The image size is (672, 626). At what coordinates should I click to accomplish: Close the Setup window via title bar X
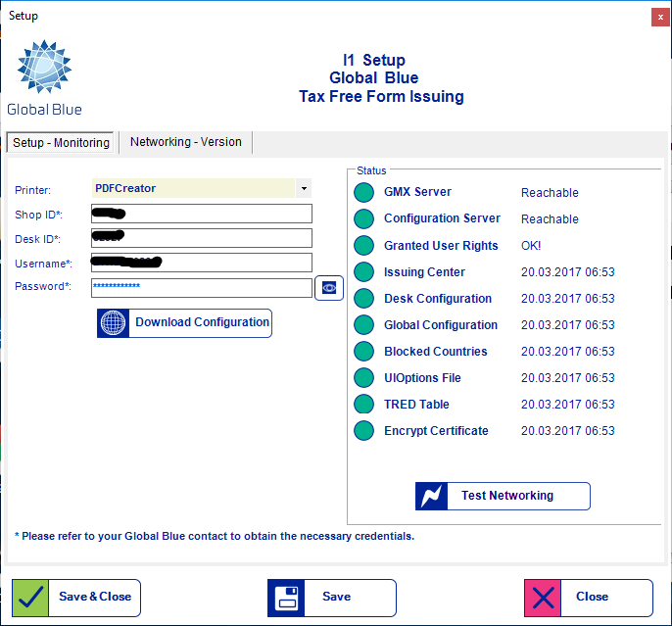pos(658,17)
